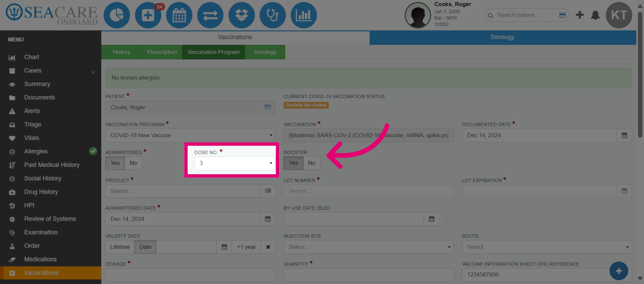The width and height of the screenshot is (644, 284).
Task: Choose Lifetime validity
Action: coord(120,247)
